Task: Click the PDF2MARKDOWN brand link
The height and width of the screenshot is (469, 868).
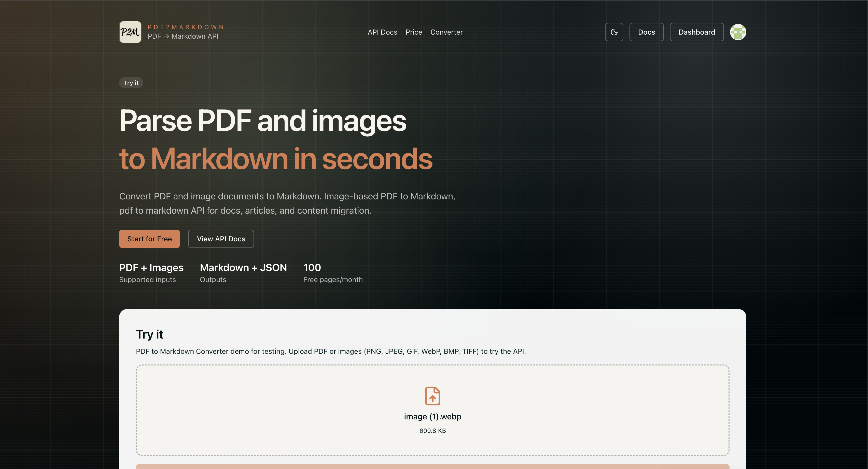Action: (x=186, y=27)
